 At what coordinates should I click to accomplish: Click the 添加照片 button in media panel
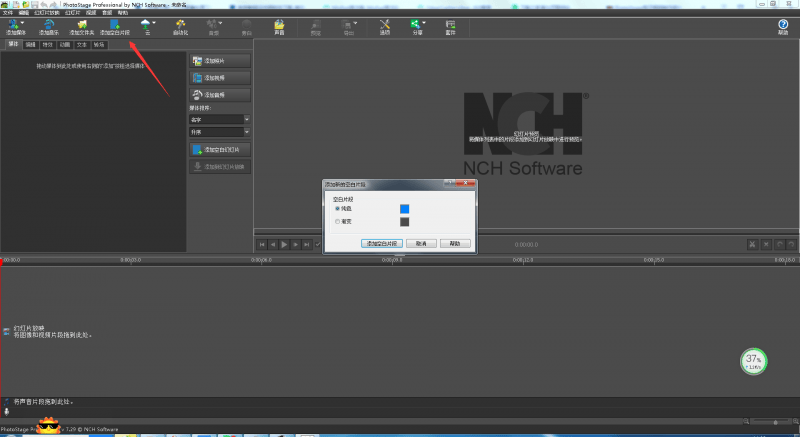(219, 61)
